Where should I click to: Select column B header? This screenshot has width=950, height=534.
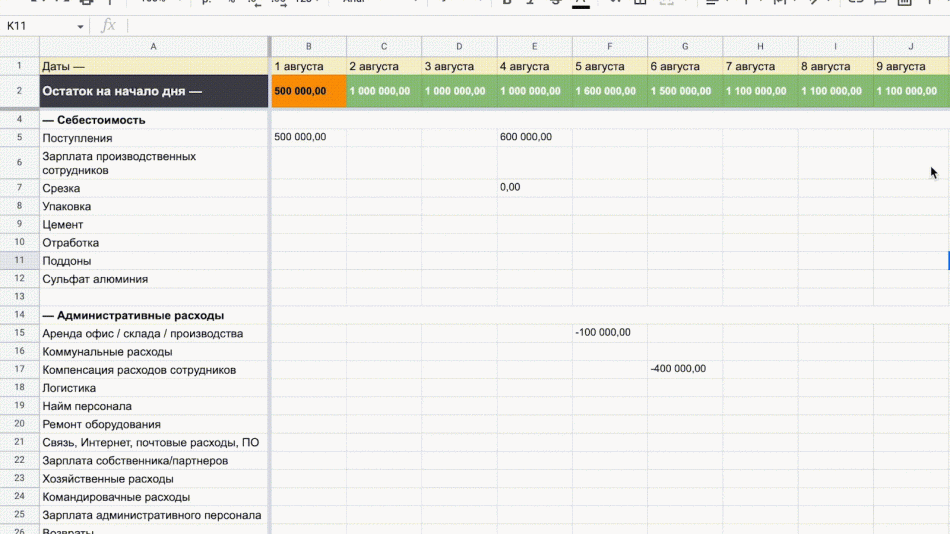[309, 46]
